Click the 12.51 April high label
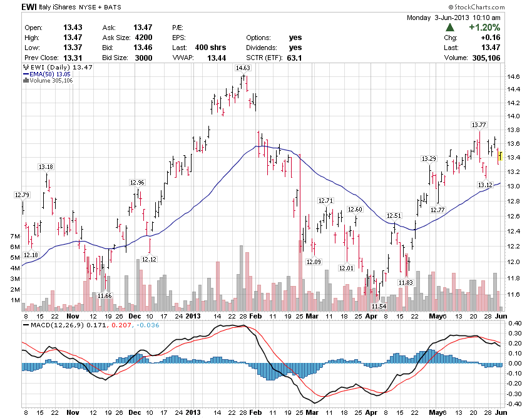Viewport: 532px width, 418px height. click(394, 215)
